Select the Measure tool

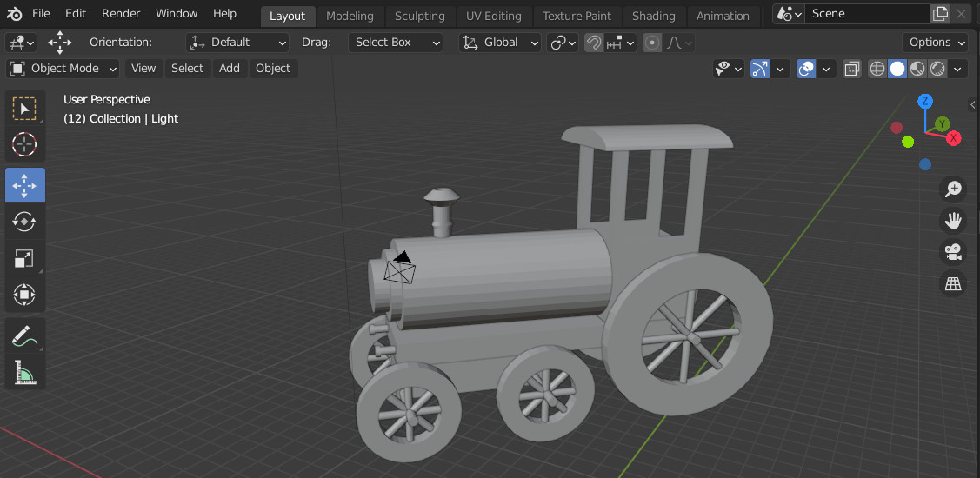24,372
